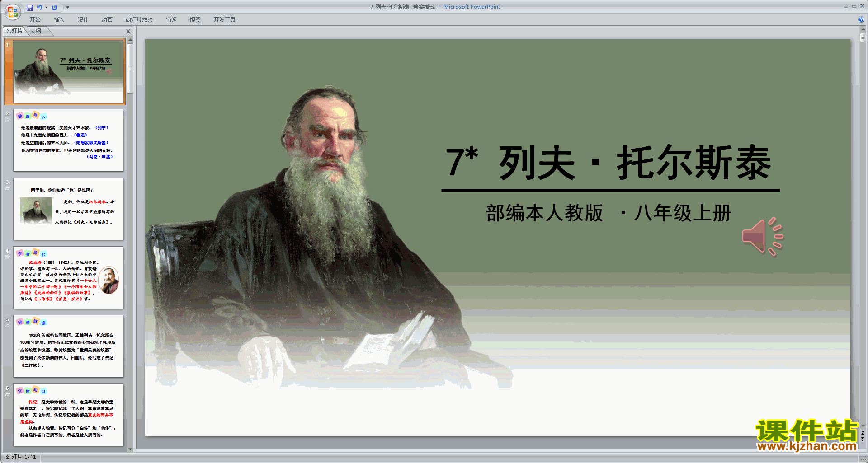Select slide 1 thumbnail with Tolstoy portrait
The width and height of the screenshot is (868, 463).
68,71
